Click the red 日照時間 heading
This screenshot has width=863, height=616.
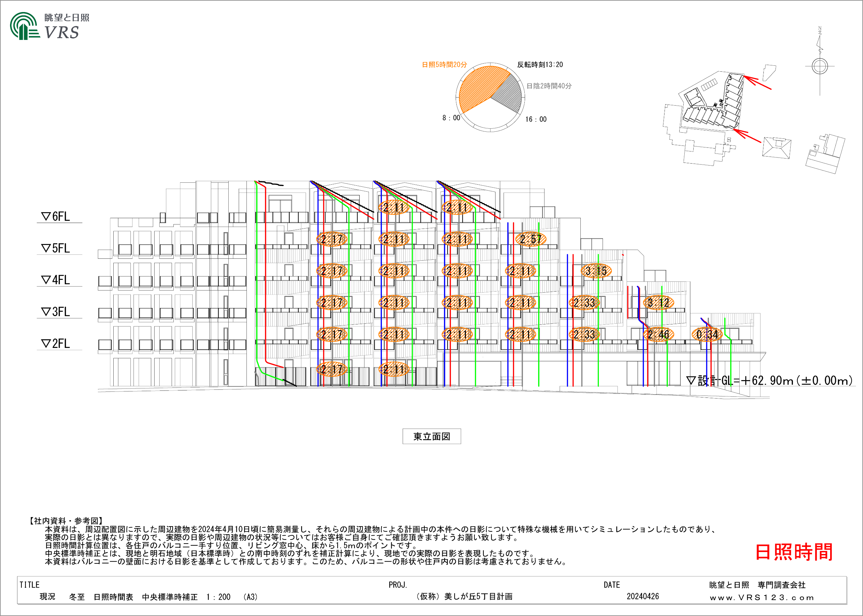pyautogui.click(x=794, y=552)
